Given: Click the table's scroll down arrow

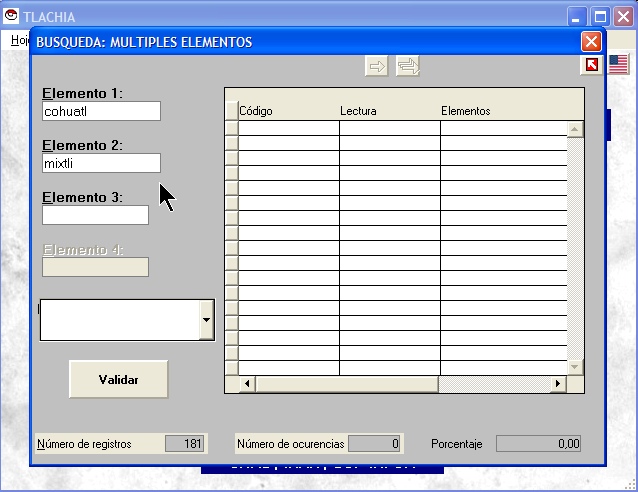Looking at the screenshot, I should pos(574,367).
